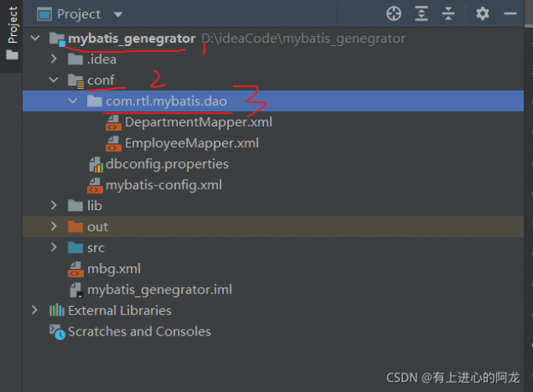Viewport: 533px width, 392px height.
Task: Select the mbg.xml file
Action: [114, 269]
